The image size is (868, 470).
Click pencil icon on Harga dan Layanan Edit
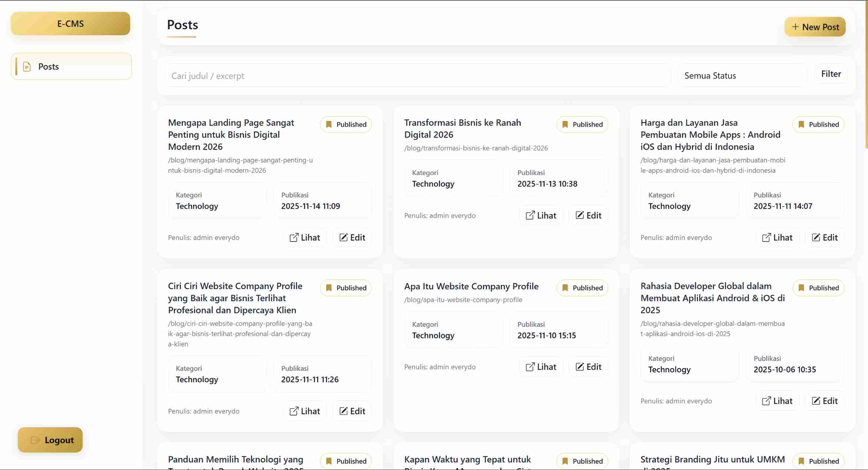pos(816,237)
